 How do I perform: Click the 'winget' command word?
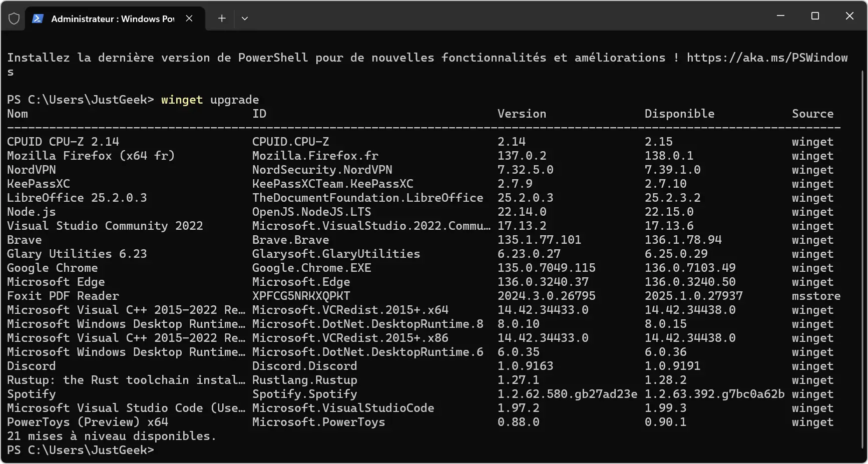click(182, 100)
